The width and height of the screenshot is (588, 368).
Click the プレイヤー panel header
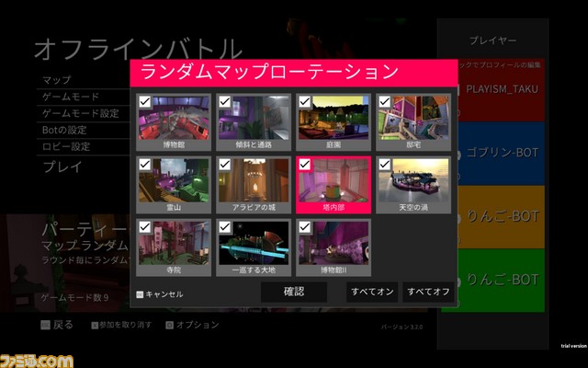tap(492, 40)
